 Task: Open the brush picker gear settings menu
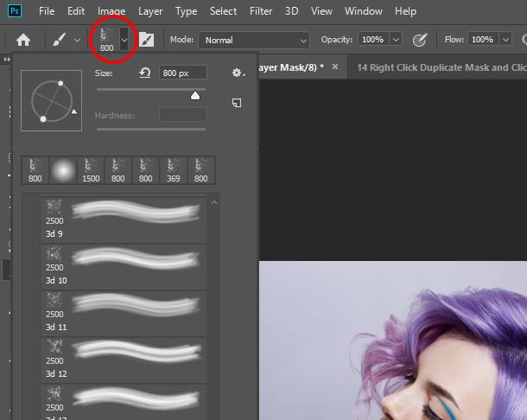pos(238,73)
